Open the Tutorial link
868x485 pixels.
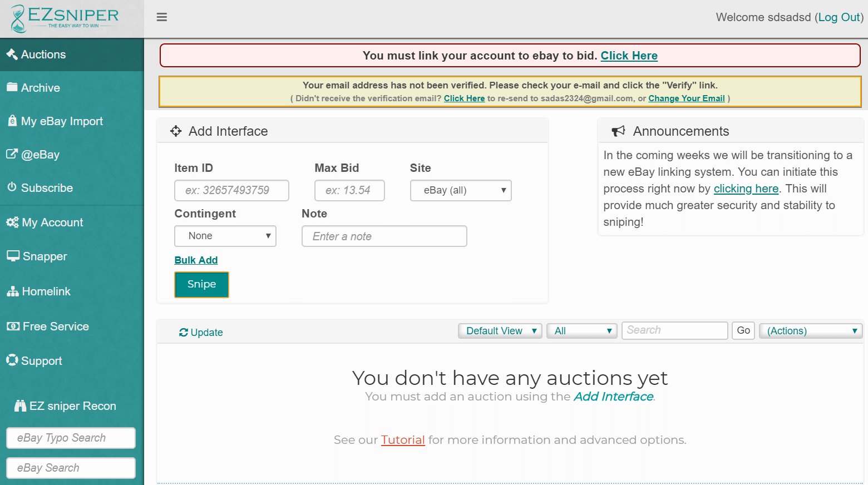click(403, 440)
